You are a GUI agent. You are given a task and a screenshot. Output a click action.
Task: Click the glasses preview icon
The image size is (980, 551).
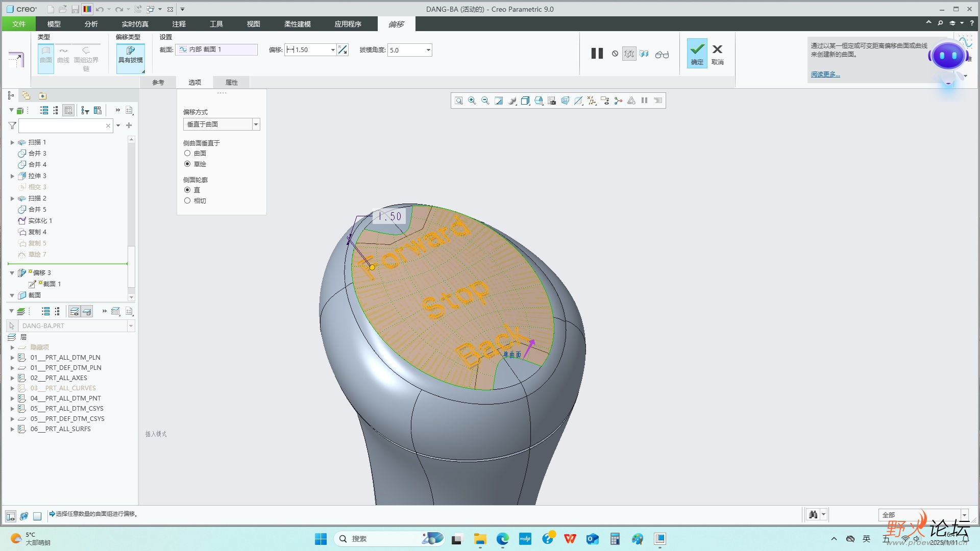click(662, 54)
